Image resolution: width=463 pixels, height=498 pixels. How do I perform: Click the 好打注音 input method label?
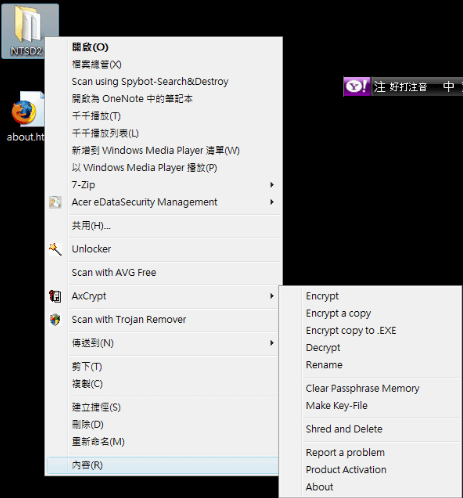tap(408, 87)
